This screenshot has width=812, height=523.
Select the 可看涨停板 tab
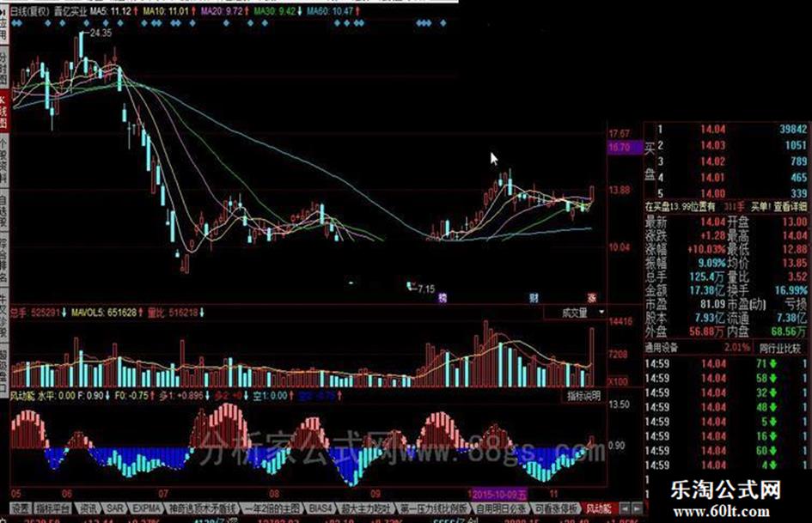(x=556, y=509)
